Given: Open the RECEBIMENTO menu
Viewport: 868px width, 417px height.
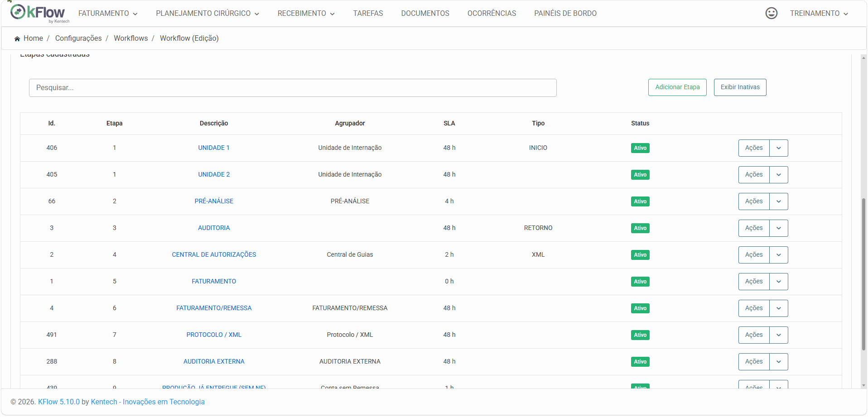Looking at the screenshot, I should pyautogui.click(x=306, y=14).
